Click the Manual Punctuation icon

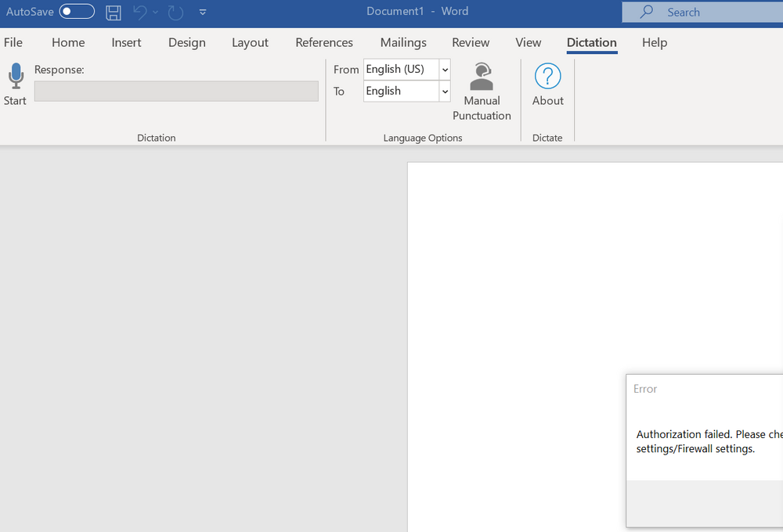point(482,77)
